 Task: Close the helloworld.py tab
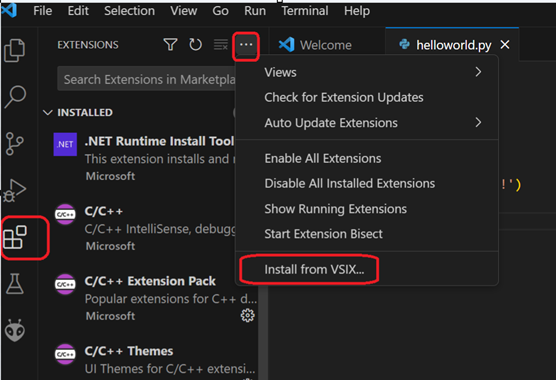[505, 45]
